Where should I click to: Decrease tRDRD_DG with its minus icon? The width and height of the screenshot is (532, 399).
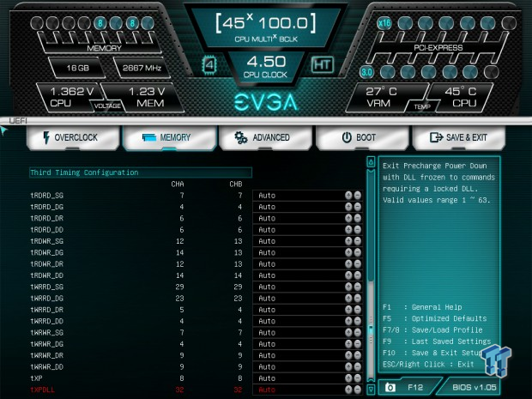tap(357, 207)
